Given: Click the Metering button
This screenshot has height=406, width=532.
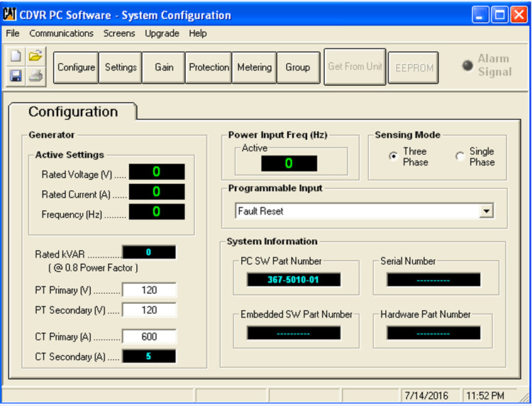Looking at the screenshot, I should pyautogui.click(x=255, y=67).
